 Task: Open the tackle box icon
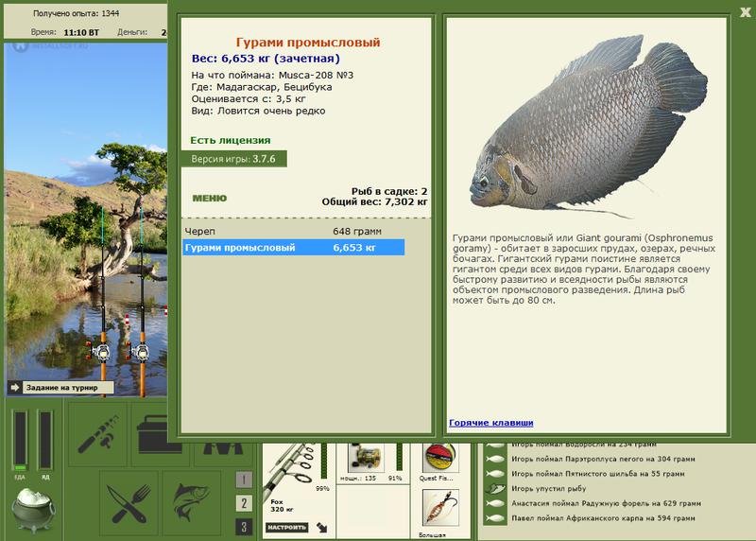click(160, 434)
